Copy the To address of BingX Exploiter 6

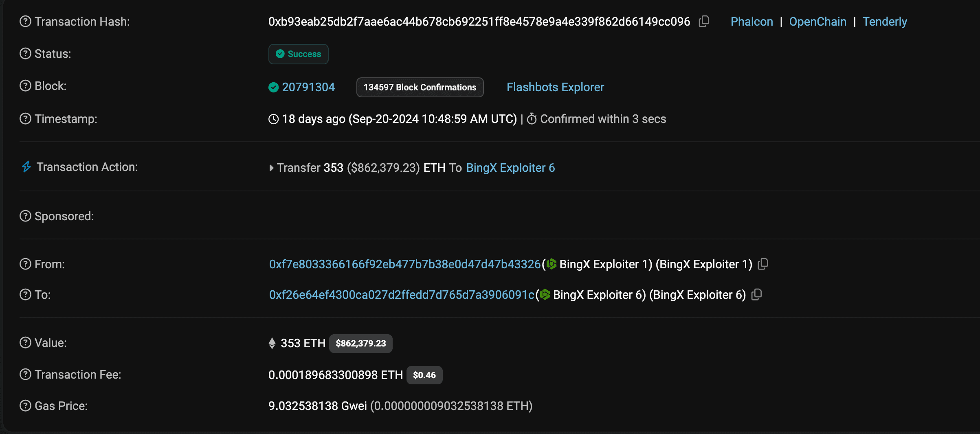[x=757, y=294]
